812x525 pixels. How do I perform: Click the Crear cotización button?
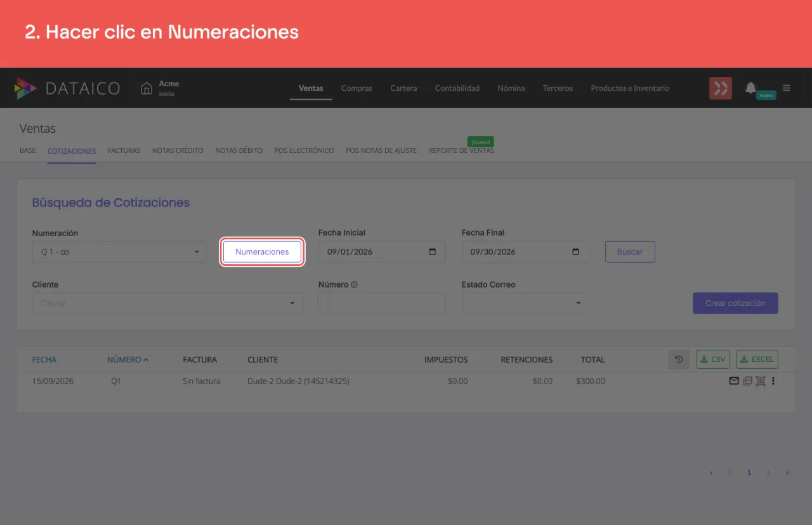click(x=735, y=303)
